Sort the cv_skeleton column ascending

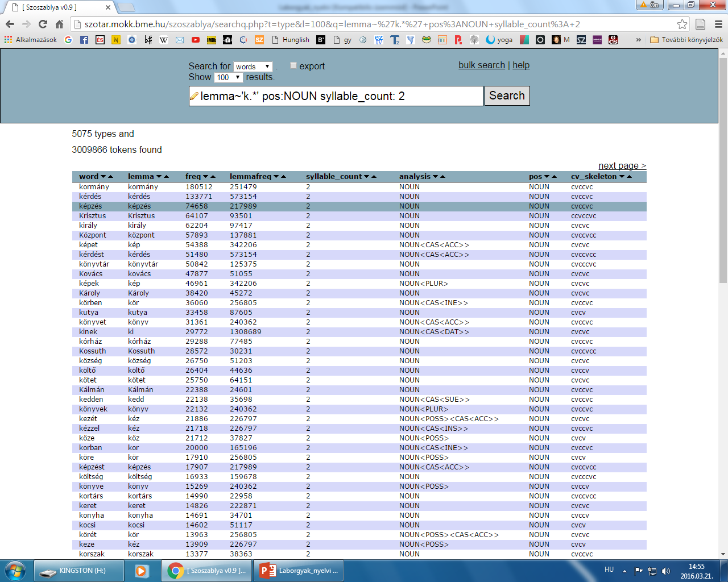629,177
